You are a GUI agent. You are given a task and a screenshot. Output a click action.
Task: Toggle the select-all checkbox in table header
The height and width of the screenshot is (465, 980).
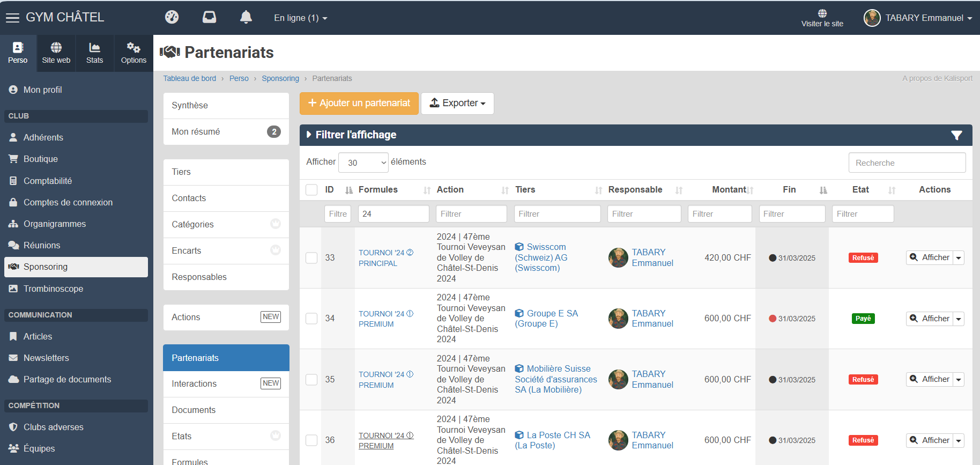coord(311,190)
